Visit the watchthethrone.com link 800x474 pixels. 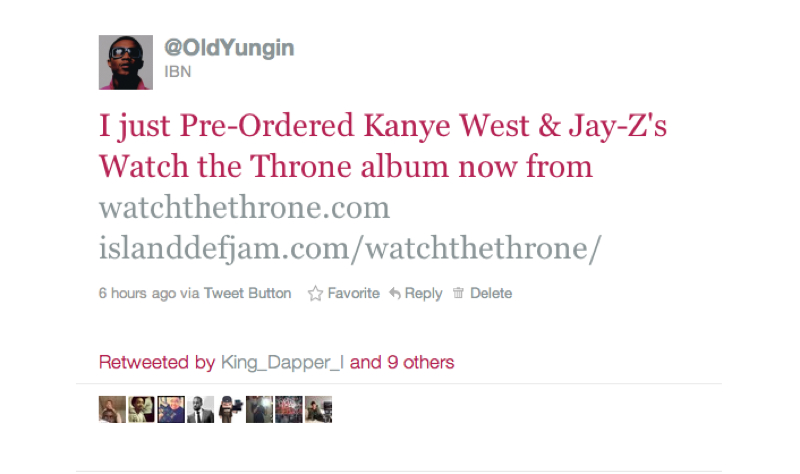[244, 208]
